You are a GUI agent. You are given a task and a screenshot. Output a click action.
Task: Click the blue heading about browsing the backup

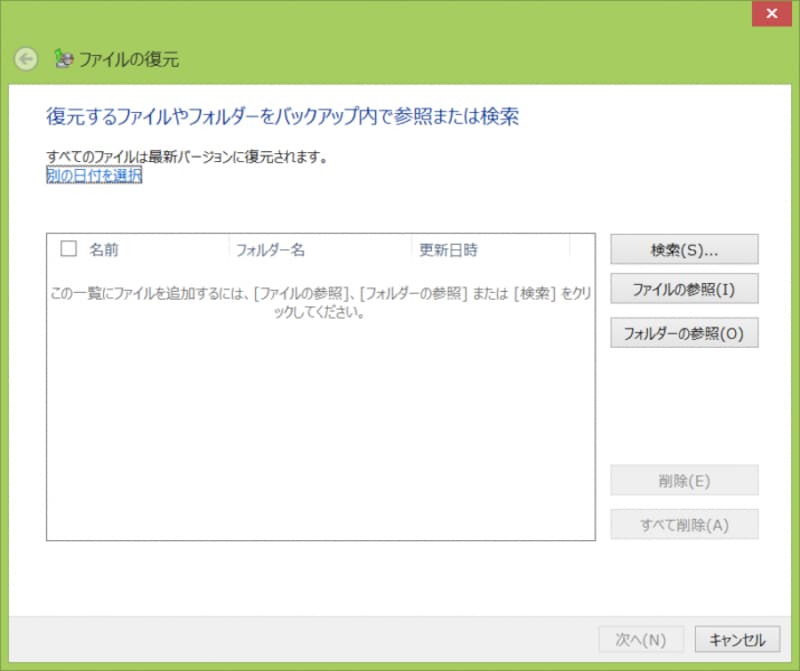pyautogui.click(x=282, y=117)
